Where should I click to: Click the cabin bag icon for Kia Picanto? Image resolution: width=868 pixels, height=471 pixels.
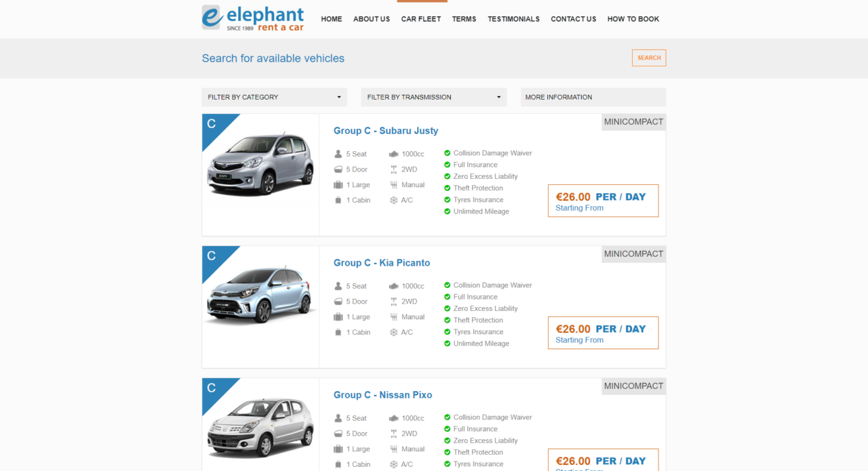click(x=338, y=333)
